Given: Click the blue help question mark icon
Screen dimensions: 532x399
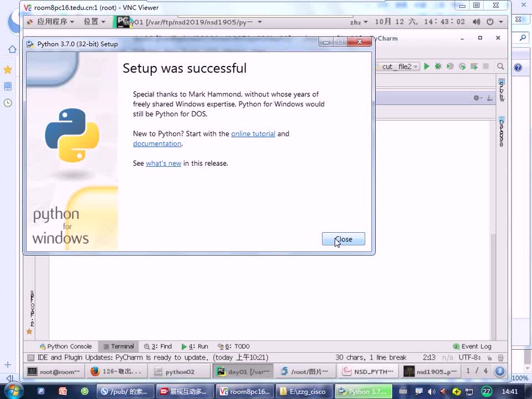Looking at the screenshot, I should pos(518,68).
